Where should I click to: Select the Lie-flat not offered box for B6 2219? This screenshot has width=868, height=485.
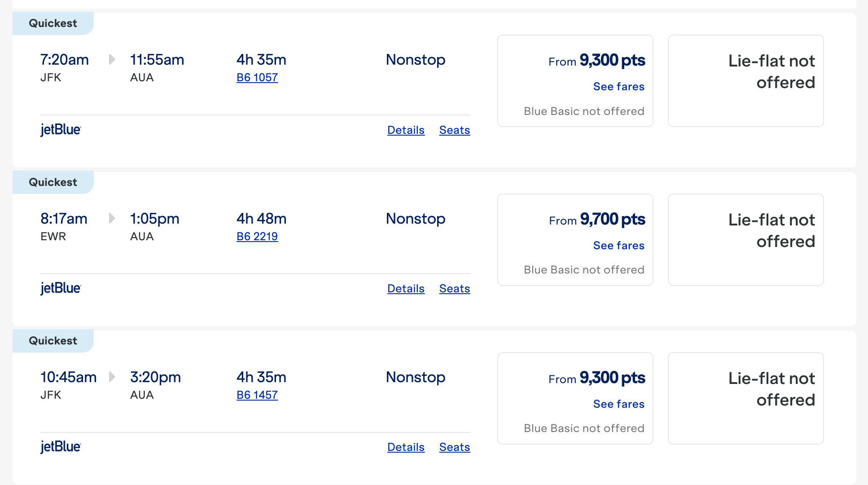point(745,240)
